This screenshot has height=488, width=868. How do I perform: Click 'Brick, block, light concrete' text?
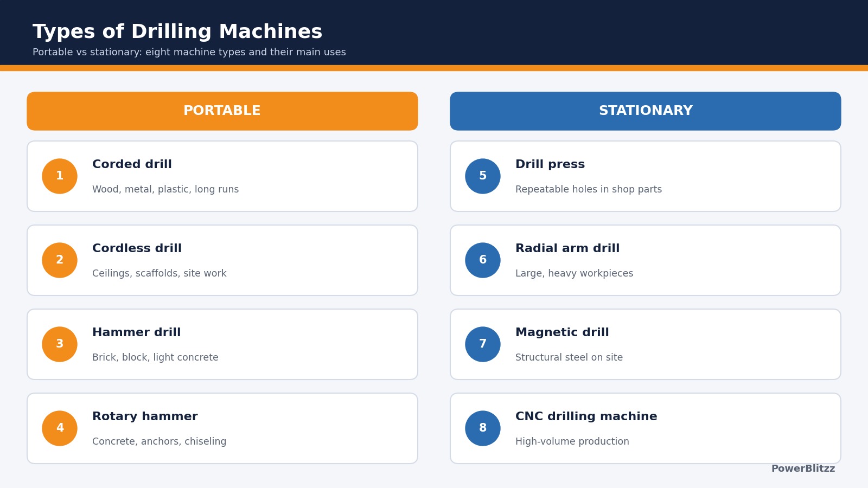click(155, 358)
